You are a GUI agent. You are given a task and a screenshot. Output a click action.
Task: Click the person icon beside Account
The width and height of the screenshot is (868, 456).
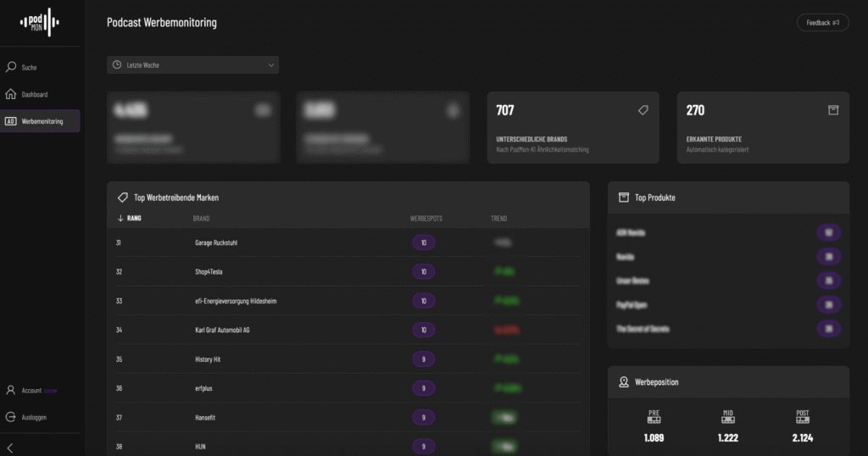[11, 390]
